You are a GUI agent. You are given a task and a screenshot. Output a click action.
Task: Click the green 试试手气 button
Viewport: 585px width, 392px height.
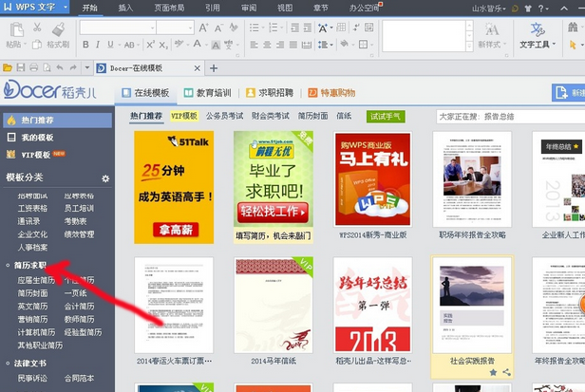click(x=386, y=117)
